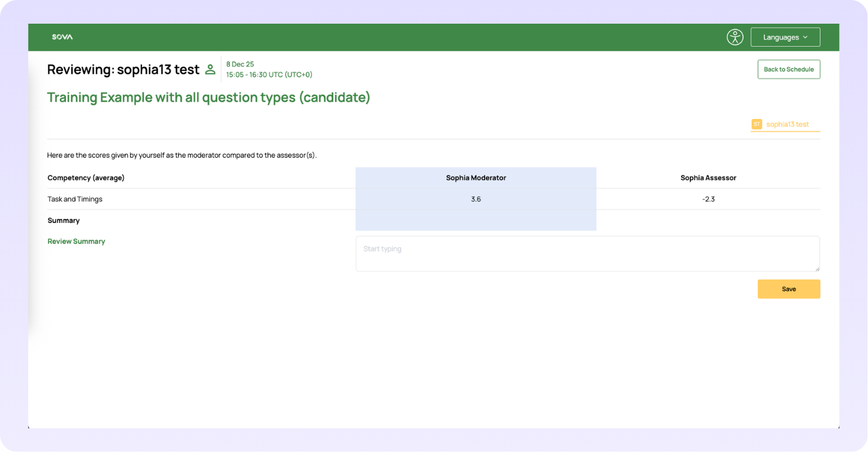This screenshot has width=868, height=452.
Task: Click the SOVA logo in header
Action: click(62, 37)
